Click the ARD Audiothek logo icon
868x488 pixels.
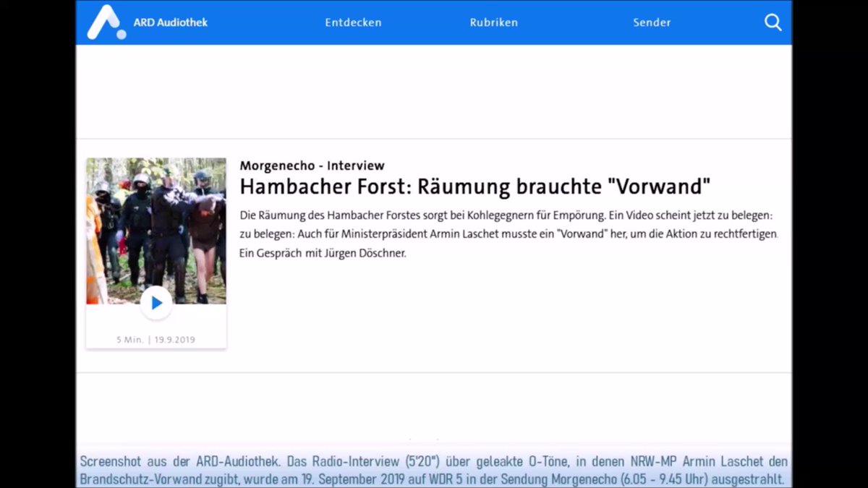106,22
